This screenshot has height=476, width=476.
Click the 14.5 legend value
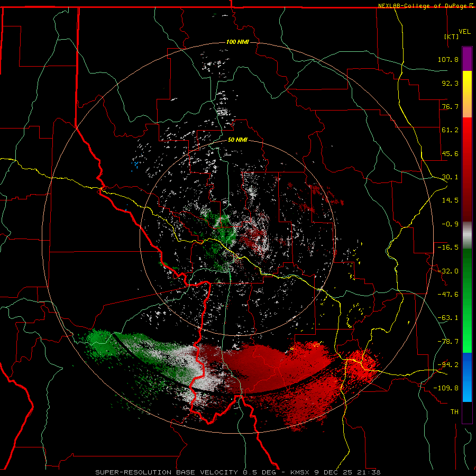click(450, 200)
